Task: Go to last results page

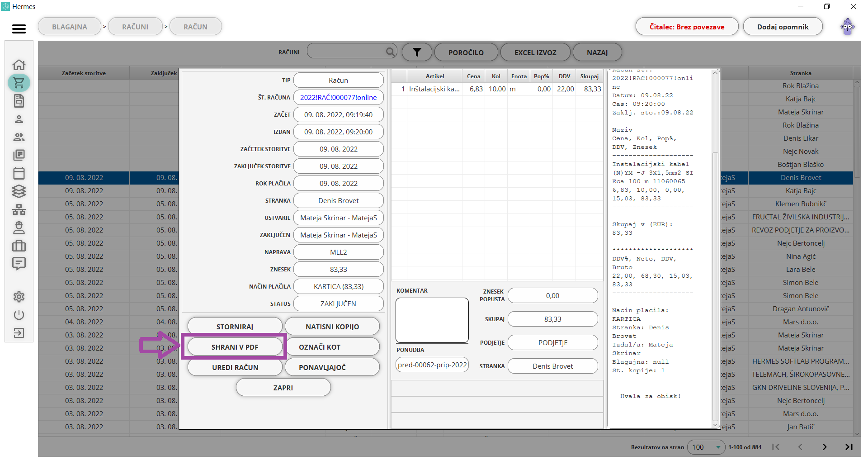Action: pyautogui.click(x=849, y=447)
